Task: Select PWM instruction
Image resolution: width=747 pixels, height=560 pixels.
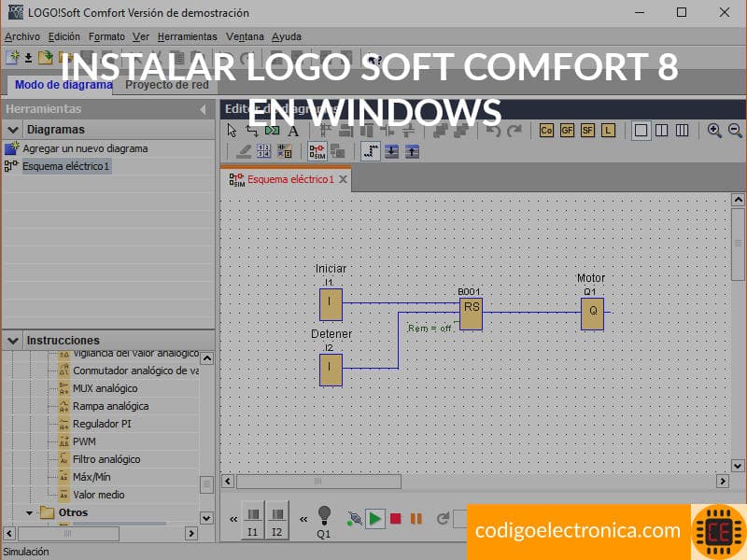Action: coord(84,441)
